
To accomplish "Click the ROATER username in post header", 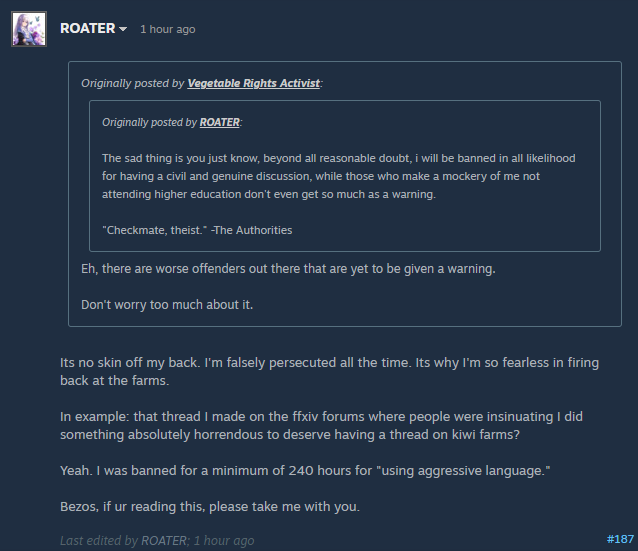I will (87, 28).
